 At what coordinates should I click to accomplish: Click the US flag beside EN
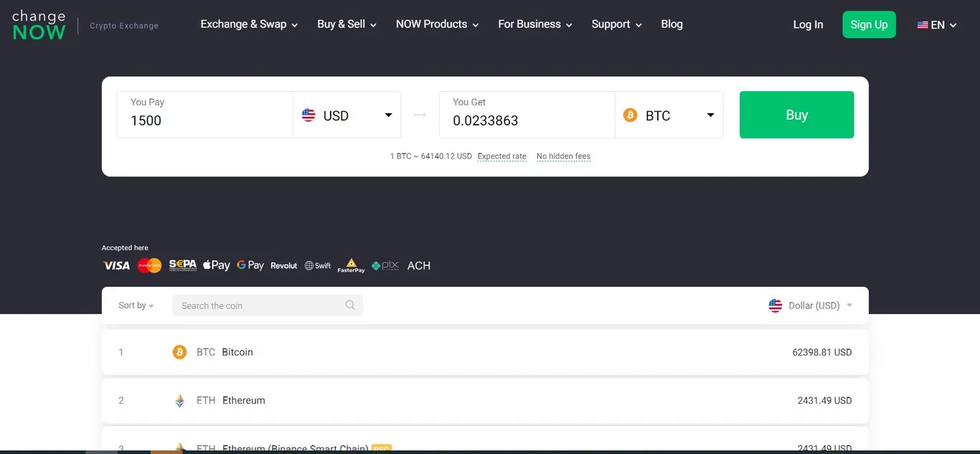[x=923, y=25]
